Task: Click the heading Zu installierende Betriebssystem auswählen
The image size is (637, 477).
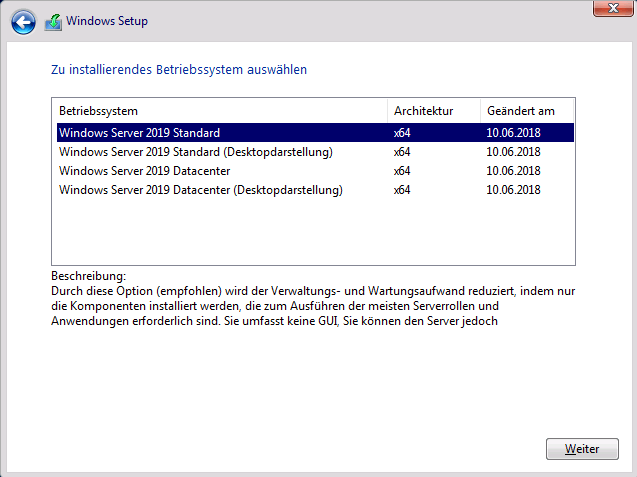Action: point(179,70)
